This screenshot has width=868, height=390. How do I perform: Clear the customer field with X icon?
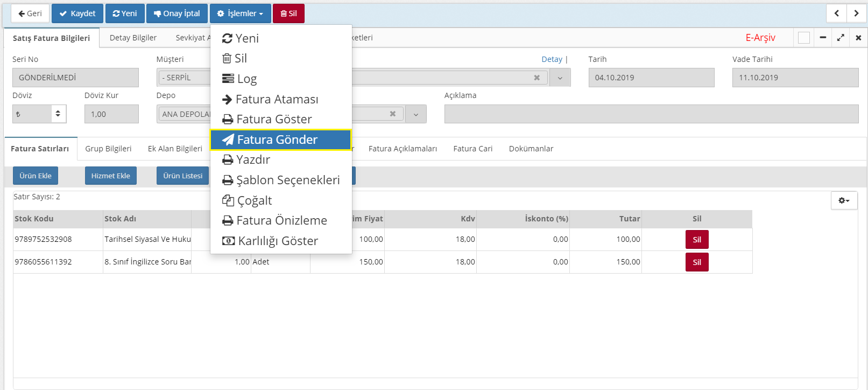tap(537, 78)
